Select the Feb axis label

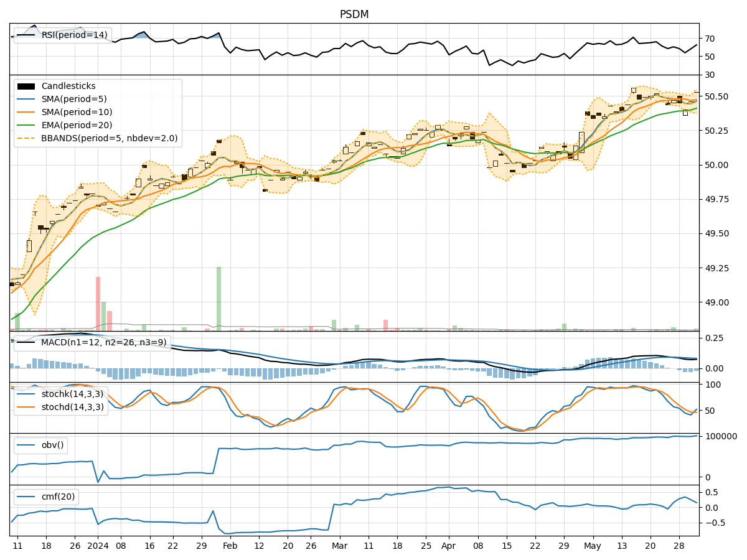click(231, 546)
